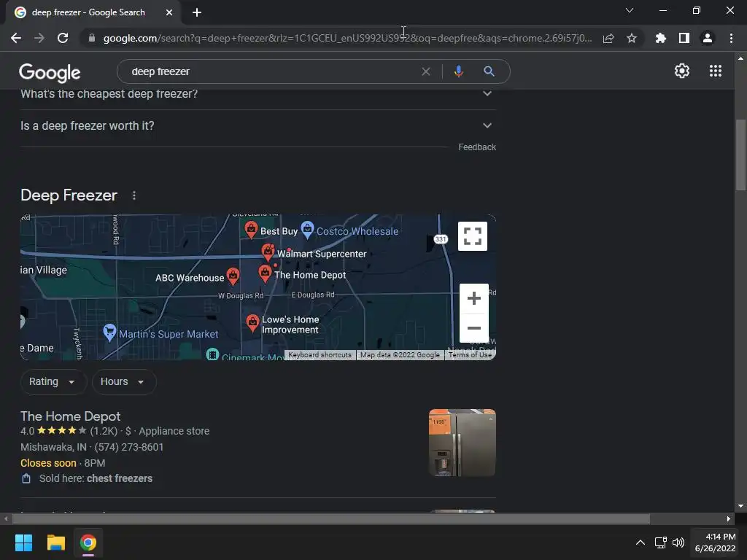Open the Rating filter dropdown
This screenshot has height=560, width=747.
coord(53,382)
